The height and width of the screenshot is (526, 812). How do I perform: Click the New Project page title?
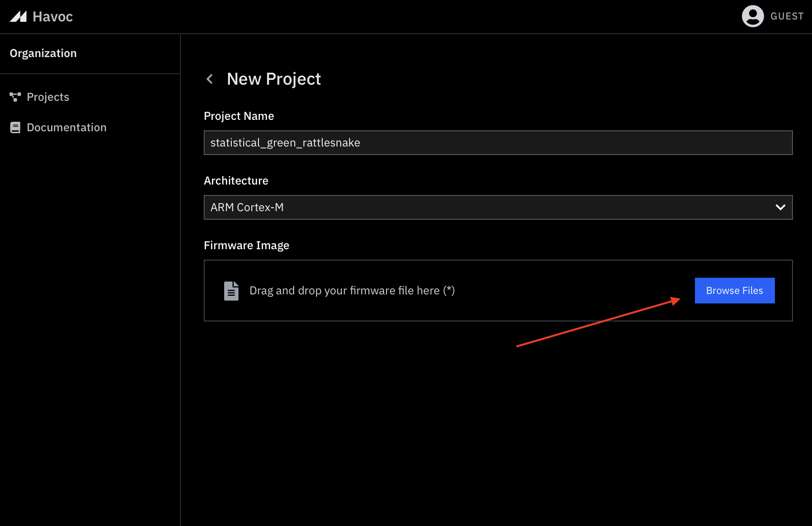point(274,79)
